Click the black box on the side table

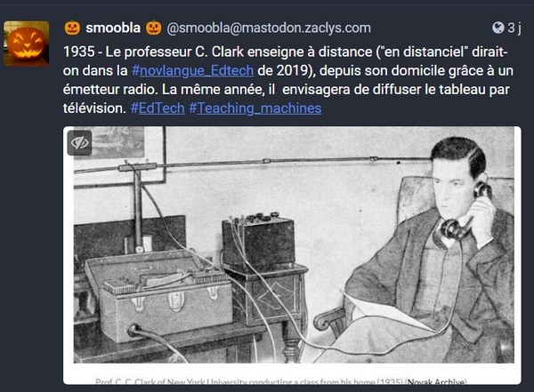pos(258,240)
